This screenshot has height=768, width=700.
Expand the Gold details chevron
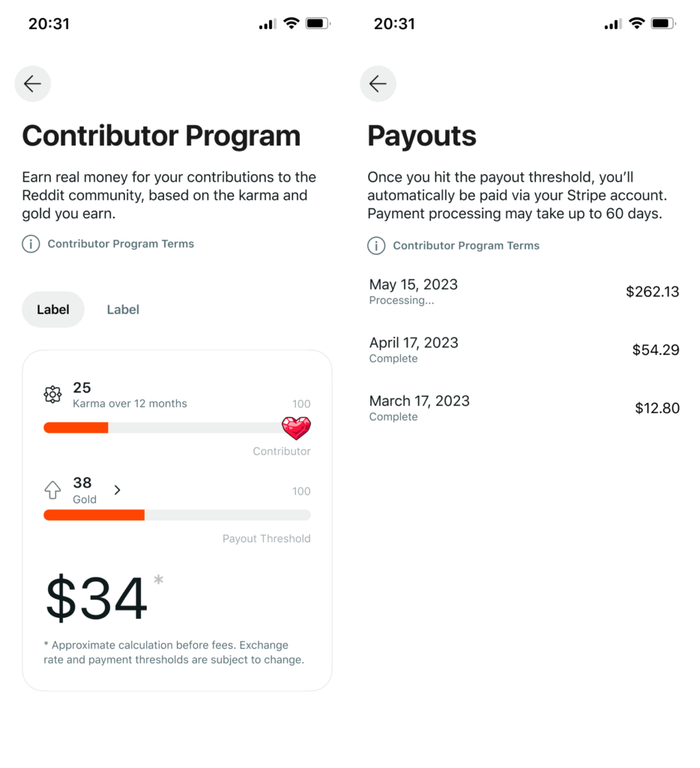pos(117,490)
